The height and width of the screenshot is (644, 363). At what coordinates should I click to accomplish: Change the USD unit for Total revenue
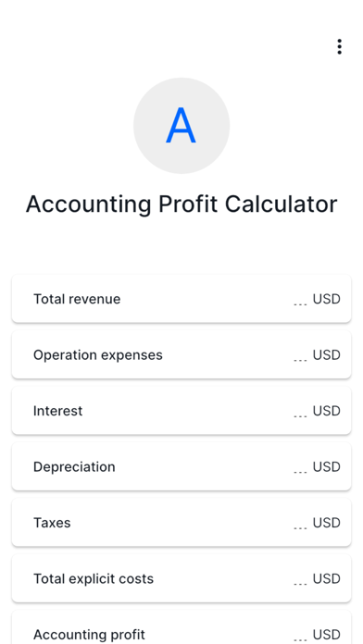[x=326, y=299]
